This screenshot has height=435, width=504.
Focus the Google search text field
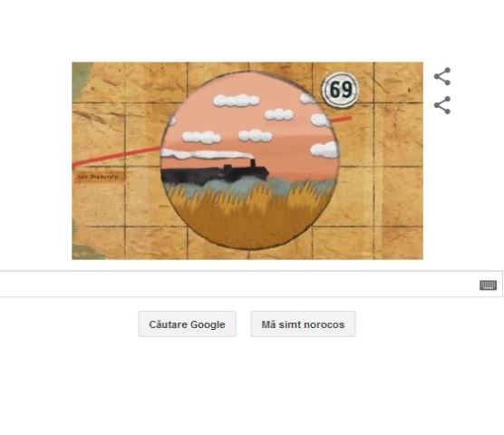tap(237, 284)
